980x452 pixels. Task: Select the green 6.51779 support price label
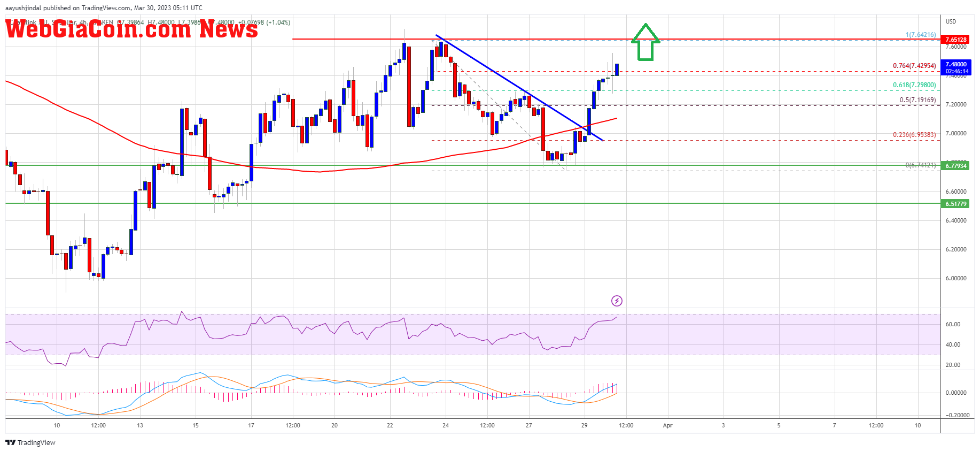(956, 204)
